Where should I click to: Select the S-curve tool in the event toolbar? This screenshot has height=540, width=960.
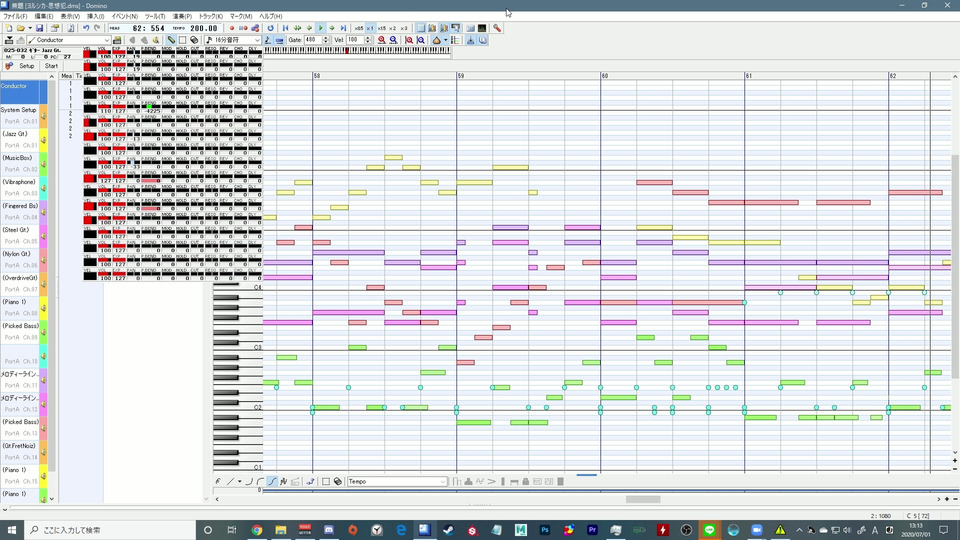272,482
